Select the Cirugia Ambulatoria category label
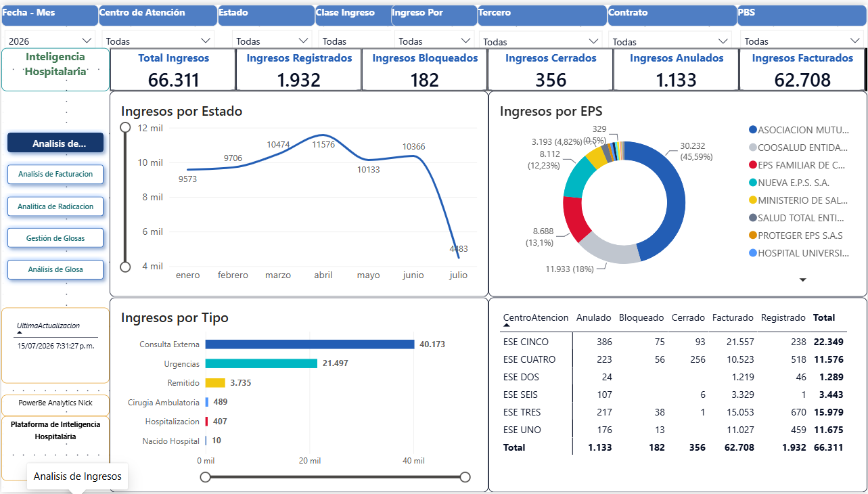Image resolution: width=868 pixels, height=494 pixels. click(x=164, y=402)
